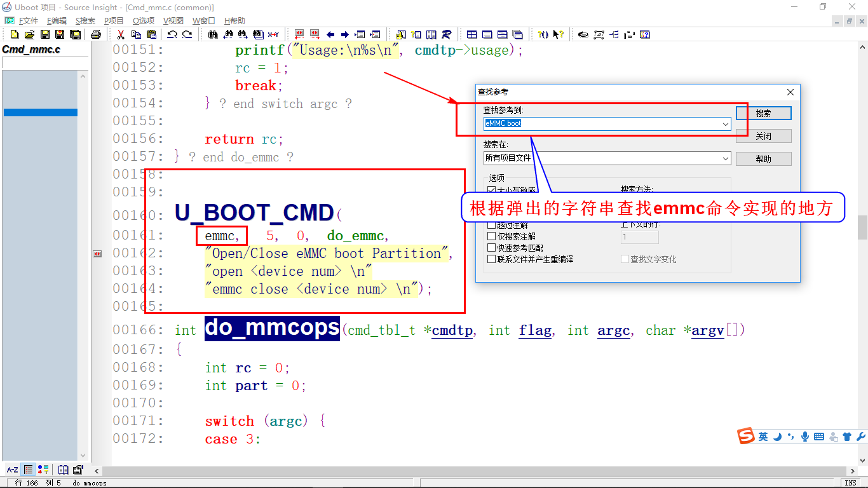This screenshot has height=488, width=868.
Task: Click the Go Forward blue arrow
Action: tap(345, 34)
